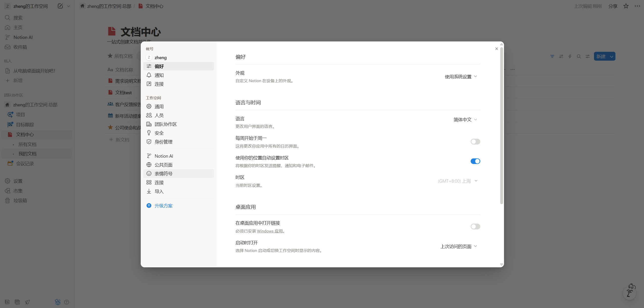Open the 语言 dropdown showing 简体中文
The height and width of the screenshot is (308, 644).
point(465,120)
